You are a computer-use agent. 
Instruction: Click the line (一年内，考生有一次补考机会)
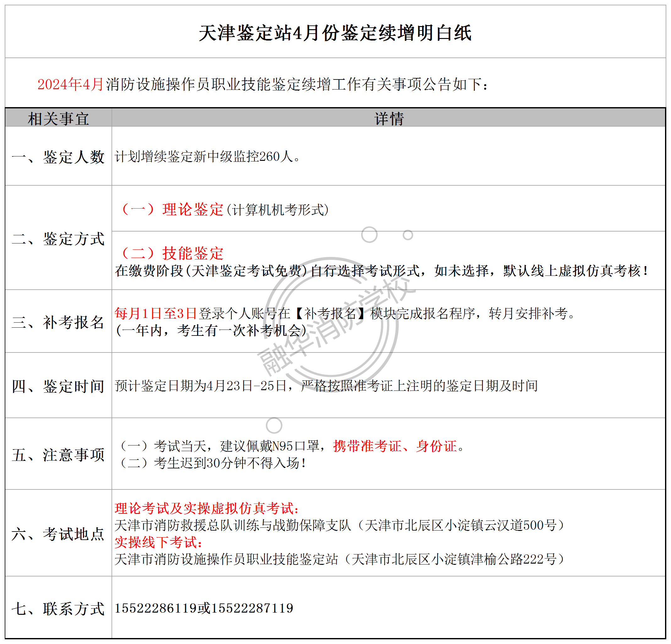[x=211, y=330]
